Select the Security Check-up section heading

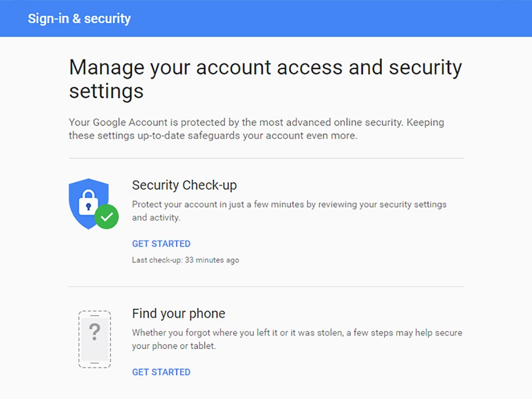[x=184, y=185]
